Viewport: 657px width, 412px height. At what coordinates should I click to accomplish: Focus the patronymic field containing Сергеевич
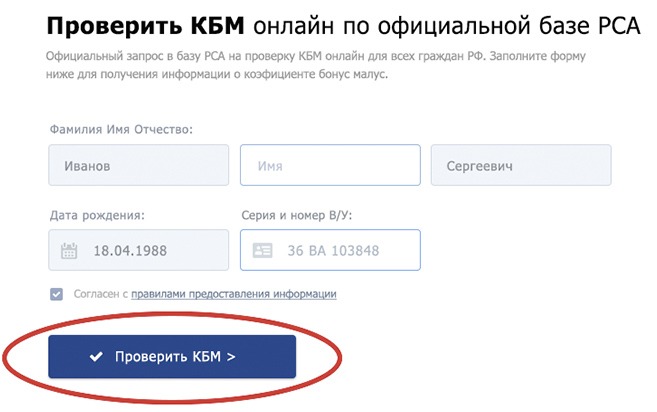[x=521, y=165]
